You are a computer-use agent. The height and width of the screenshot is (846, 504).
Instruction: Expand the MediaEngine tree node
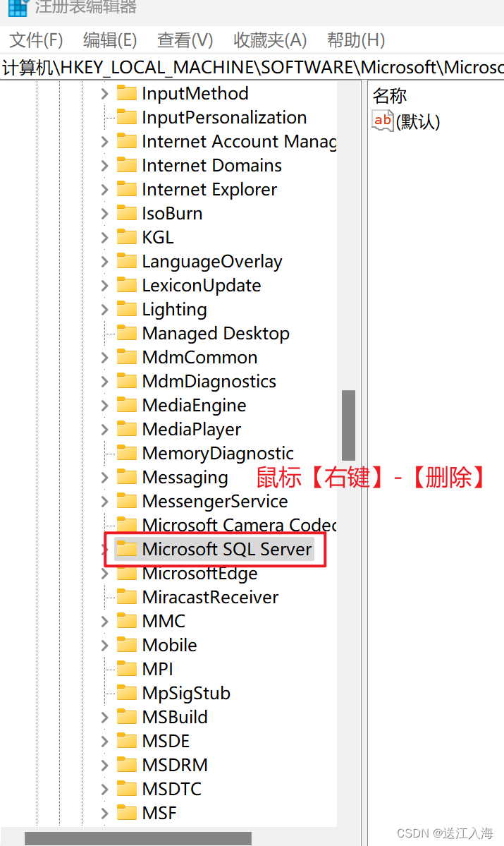pyautogui.click(x=104, y=405)
